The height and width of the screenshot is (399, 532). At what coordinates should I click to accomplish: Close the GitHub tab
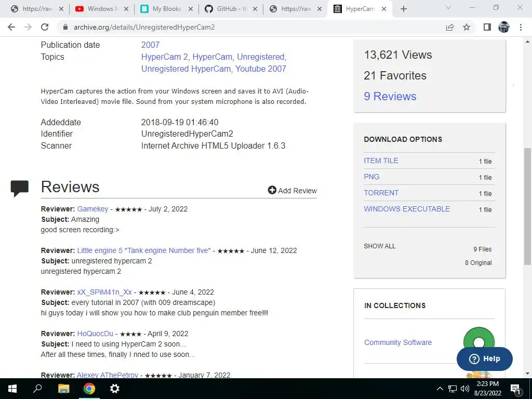click(x=255, y=9)
